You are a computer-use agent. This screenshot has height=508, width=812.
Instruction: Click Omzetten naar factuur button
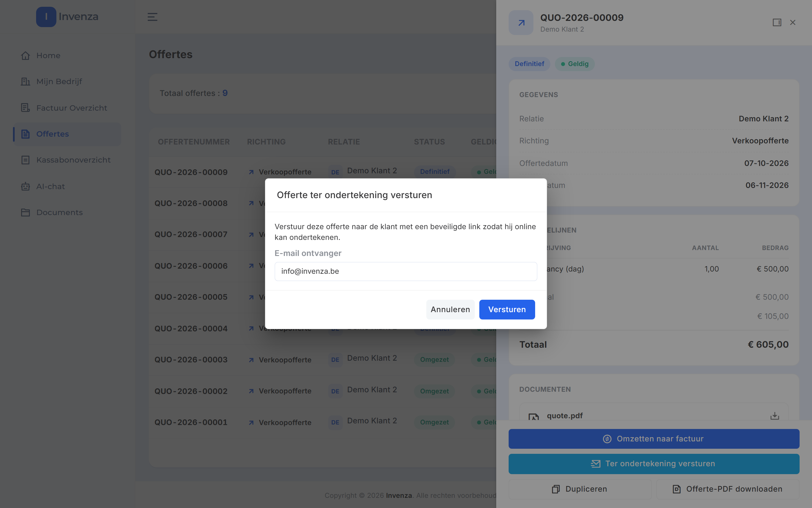click(x=654, y=439)
